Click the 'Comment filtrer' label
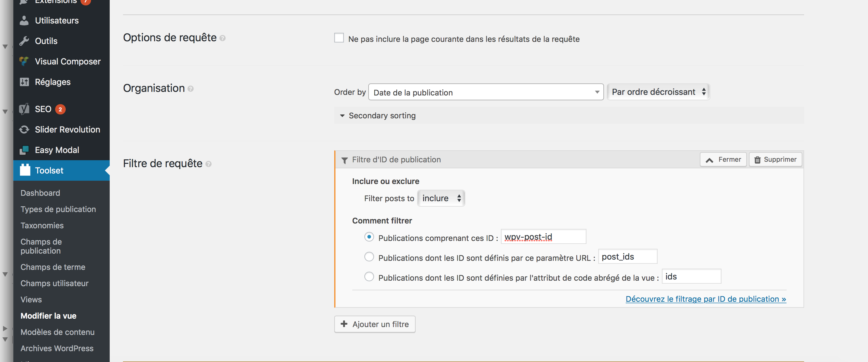 pos(382,220)
